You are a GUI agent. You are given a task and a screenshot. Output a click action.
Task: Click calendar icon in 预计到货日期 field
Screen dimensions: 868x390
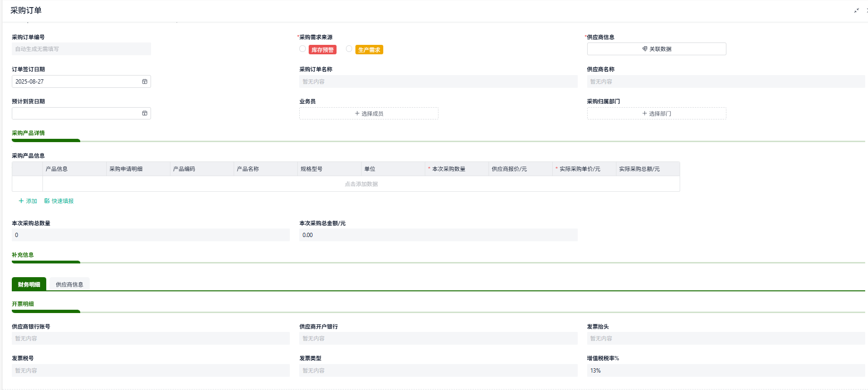coord(144,113)
